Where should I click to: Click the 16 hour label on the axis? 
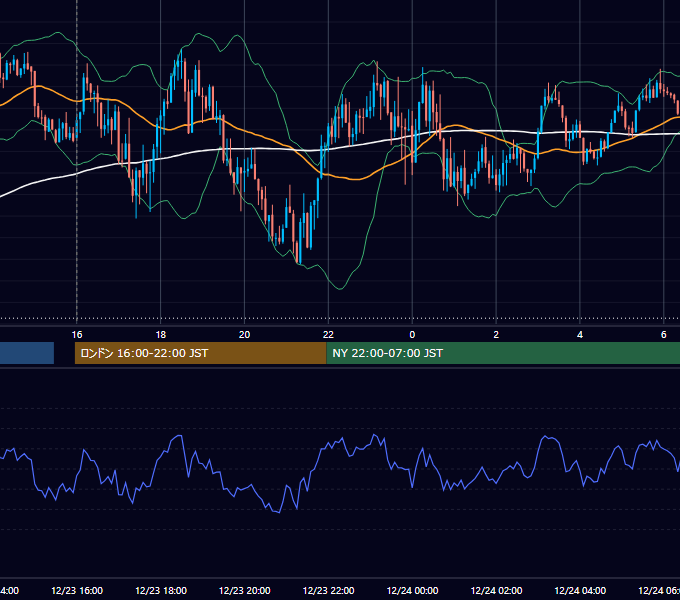click(77, 335)
